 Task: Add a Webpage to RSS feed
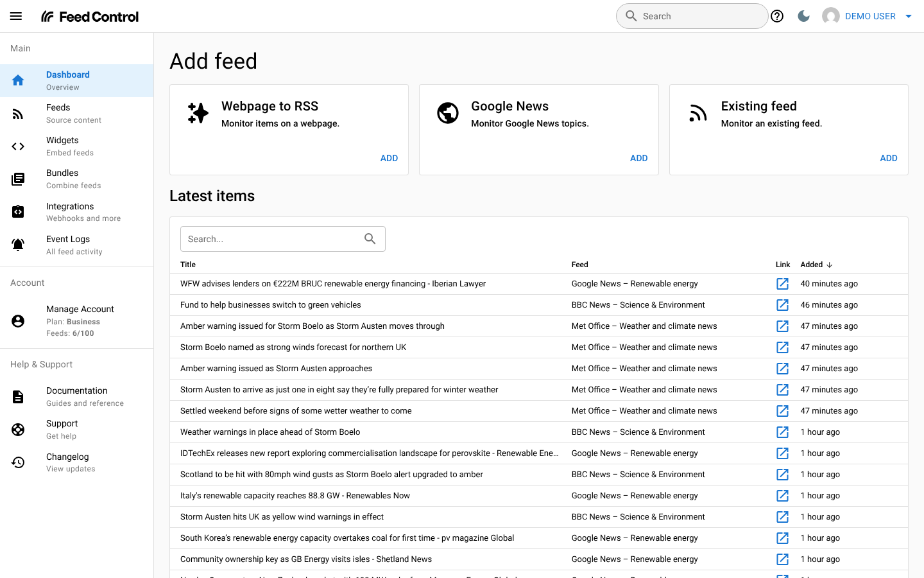click(389, 158)
